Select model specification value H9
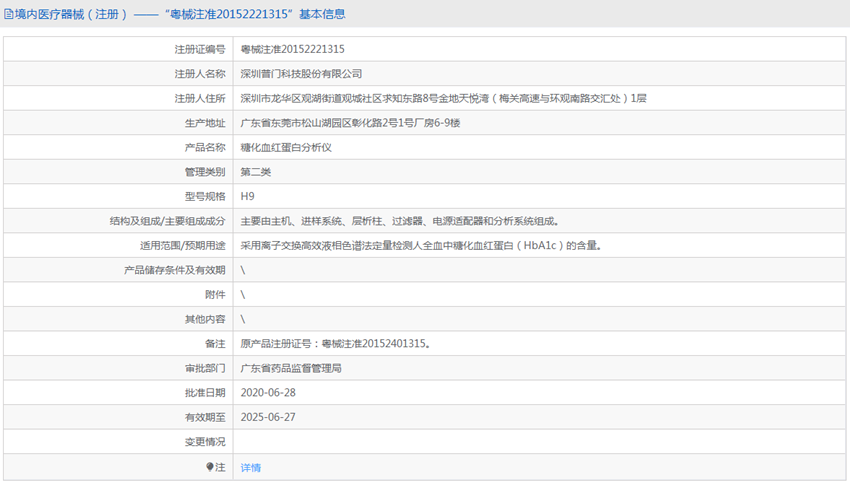850x482 pixels. (247, 196)
